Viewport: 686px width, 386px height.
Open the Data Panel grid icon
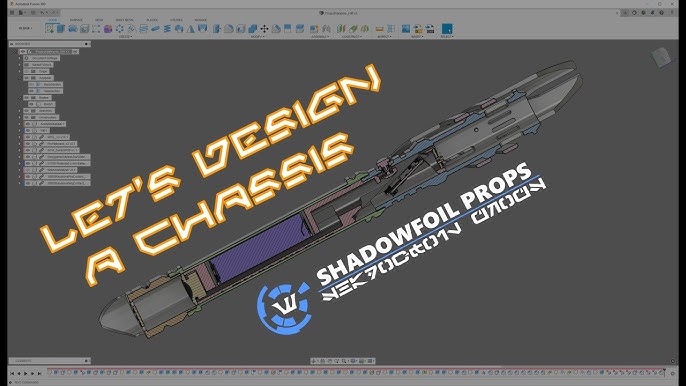pos(12,13)
